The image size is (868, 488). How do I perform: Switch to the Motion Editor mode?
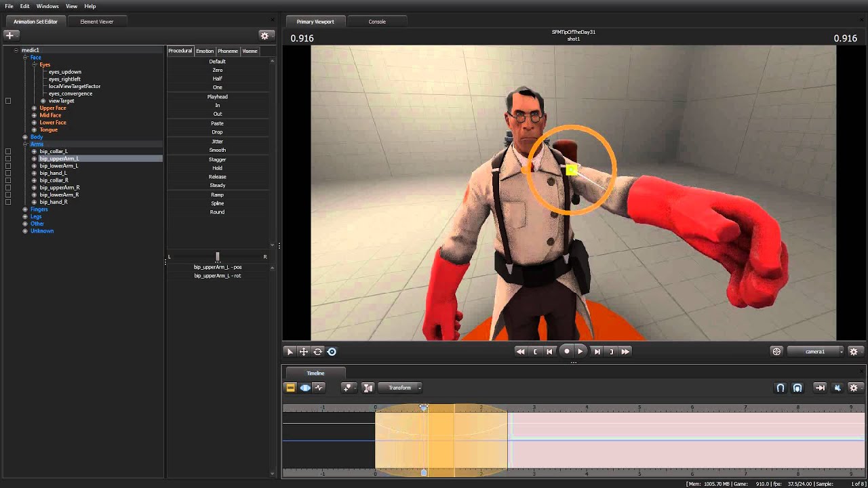click(x=305, y=388)
